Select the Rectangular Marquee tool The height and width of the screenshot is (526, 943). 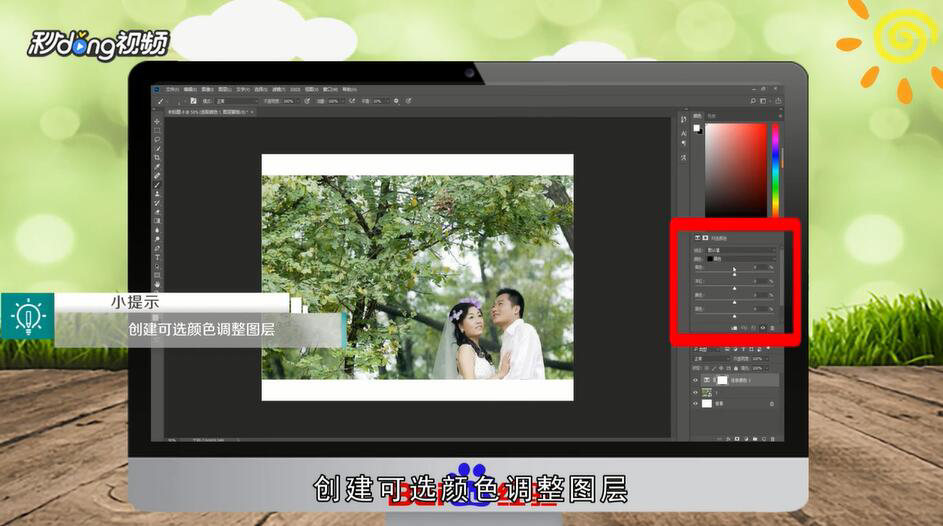157,130
